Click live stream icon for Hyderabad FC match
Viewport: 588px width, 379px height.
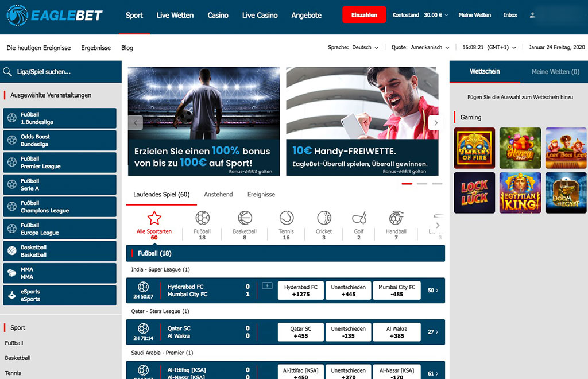click(267, 285)
